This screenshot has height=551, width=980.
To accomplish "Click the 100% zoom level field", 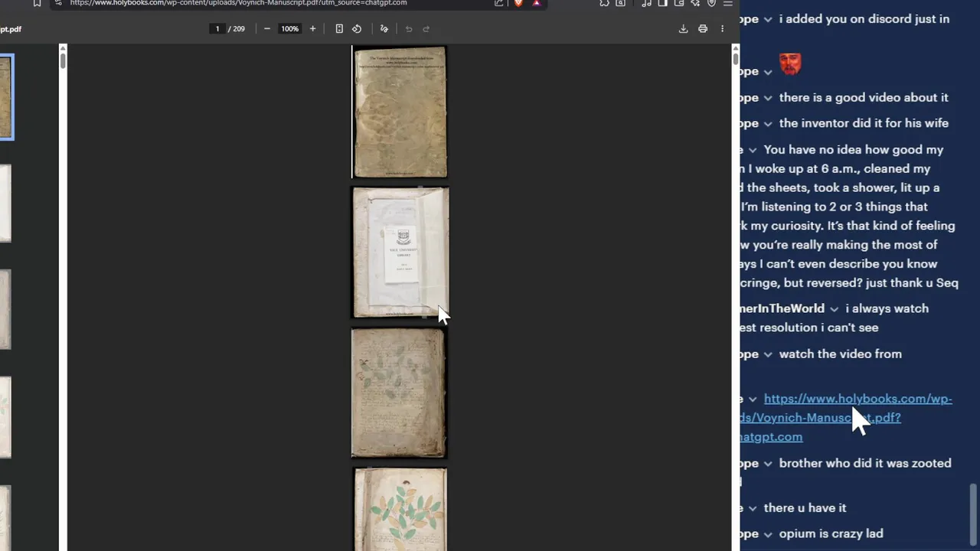I will 289,28.
